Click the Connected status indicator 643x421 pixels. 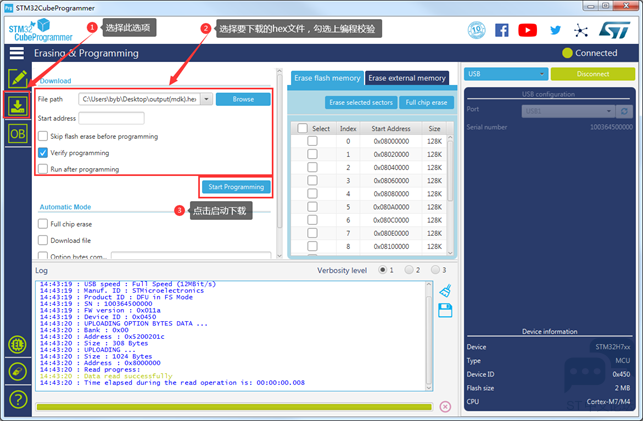pos(590,53)
